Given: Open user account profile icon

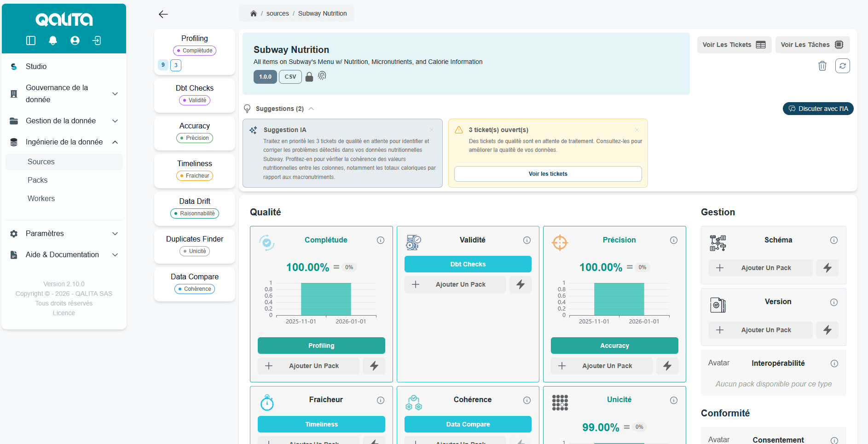Looking at the screenshot, I should [x=75, y=40].
